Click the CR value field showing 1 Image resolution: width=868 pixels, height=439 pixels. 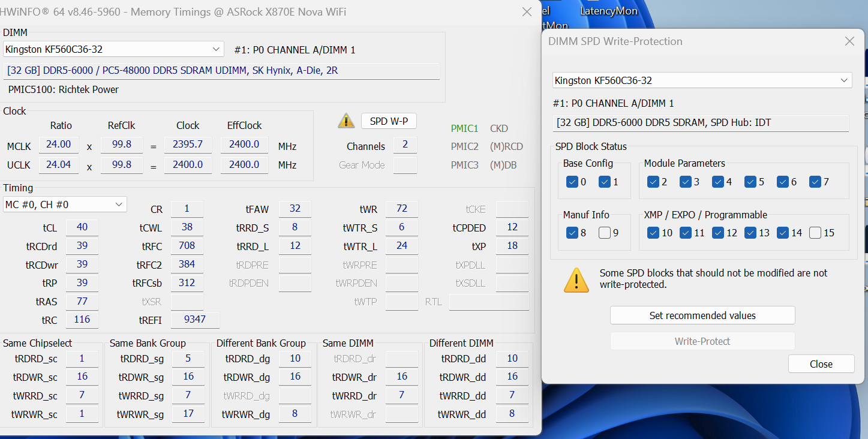point(187,209)
